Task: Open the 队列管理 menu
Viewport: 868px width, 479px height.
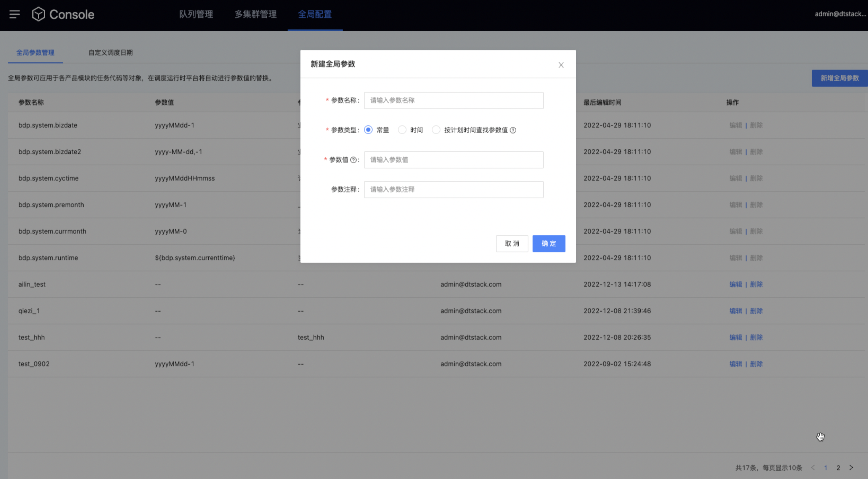Action: 196,14
